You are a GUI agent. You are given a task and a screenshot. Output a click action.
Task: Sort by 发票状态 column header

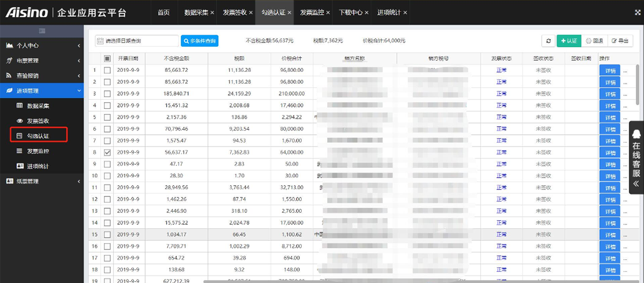coord(502,59)
